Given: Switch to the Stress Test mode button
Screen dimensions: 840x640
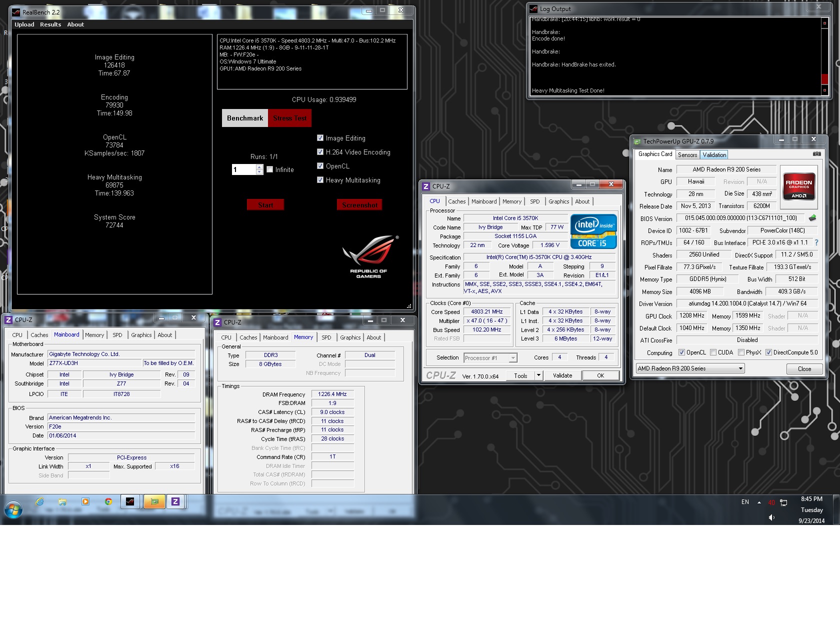Looking at the screenshot, I should 290,118.
